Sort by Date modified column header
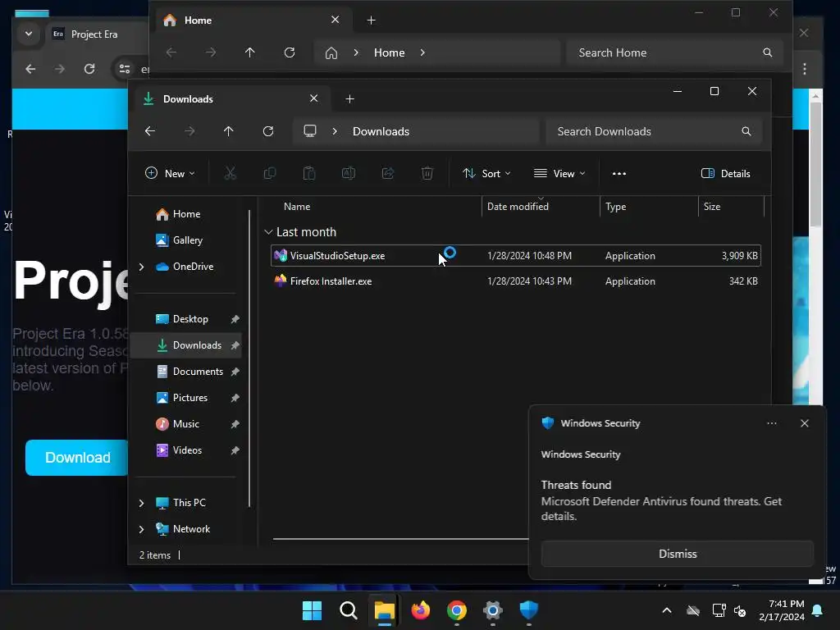The height and width of the screenshot is (630, 840). click(518, 207)
